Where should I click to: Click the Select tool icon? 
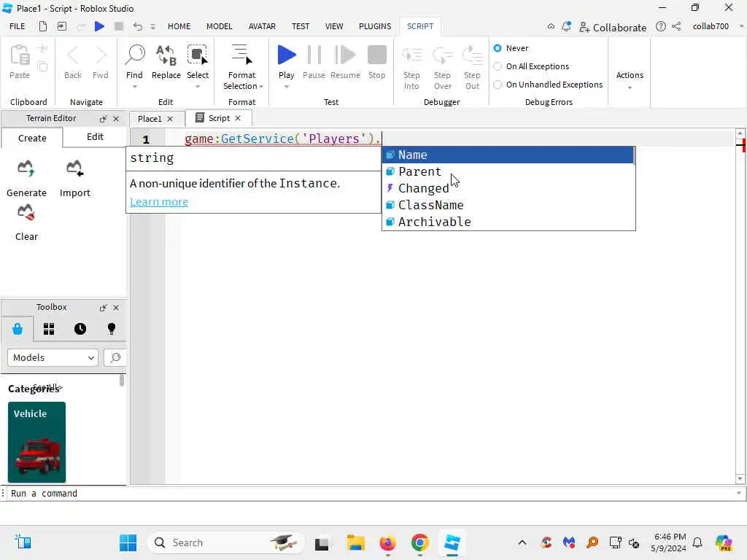pos(197,55)
